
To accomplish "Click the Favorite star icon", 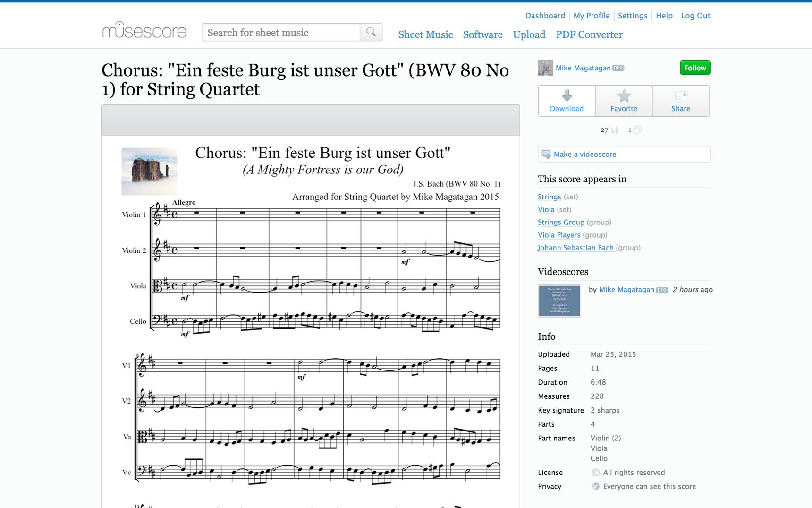I will click(x=624, y=96).
